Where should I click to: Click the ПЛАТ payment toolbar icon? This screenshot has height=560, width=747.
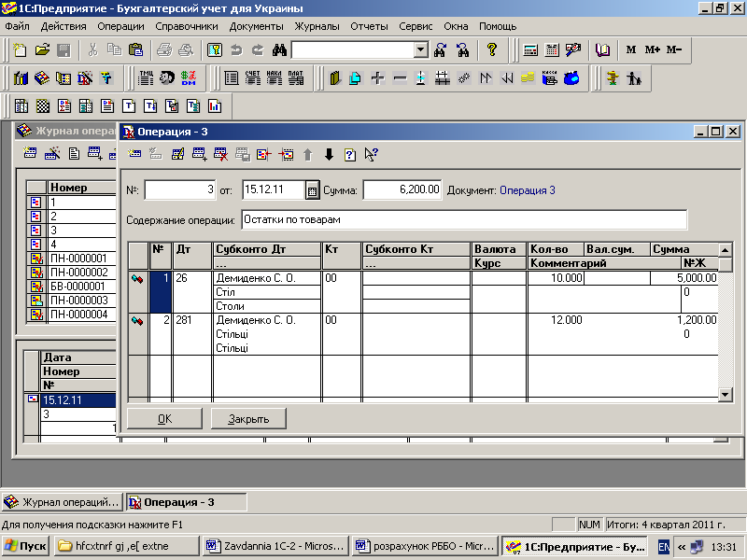tap(296, 78)
